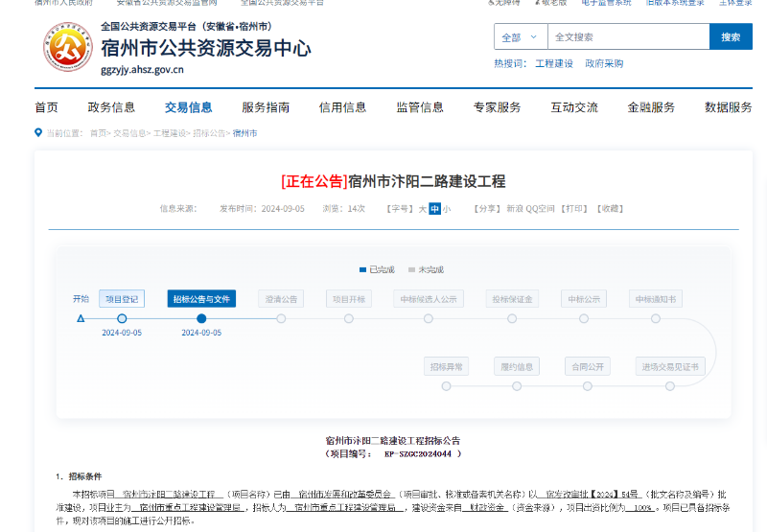This screenshot has width=767, height=532.
Task: Open the 信用信息 navigation menu
Action: (x=342, y=107)
